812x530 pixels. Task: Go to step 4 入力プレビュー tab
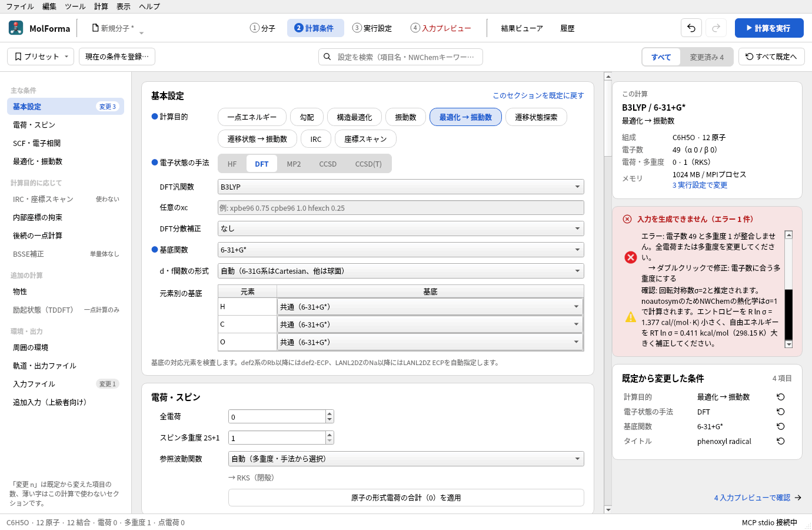(x=441, y=28)
